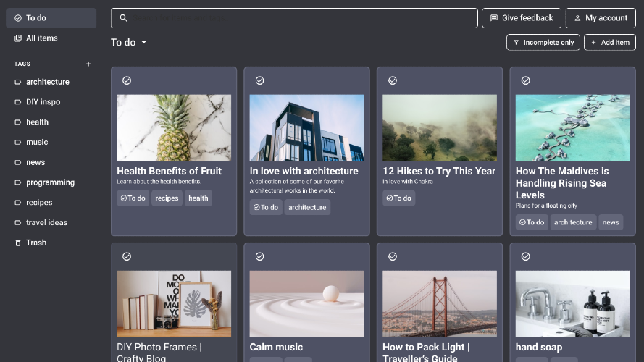This screenshot has height=362, width=644.
Task: Click the tag icon beside DIY inspo
Action: tap(17, 102)
